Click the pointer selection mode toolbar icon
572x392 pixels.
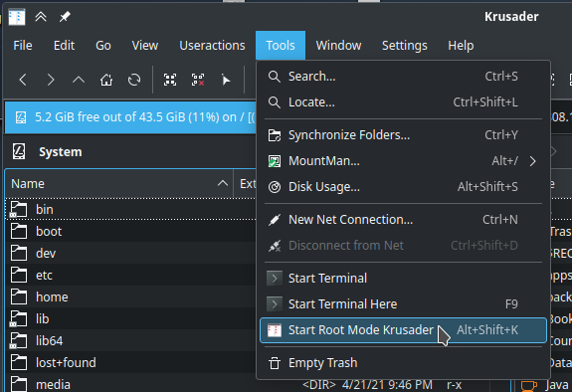(x=226, y=80)
